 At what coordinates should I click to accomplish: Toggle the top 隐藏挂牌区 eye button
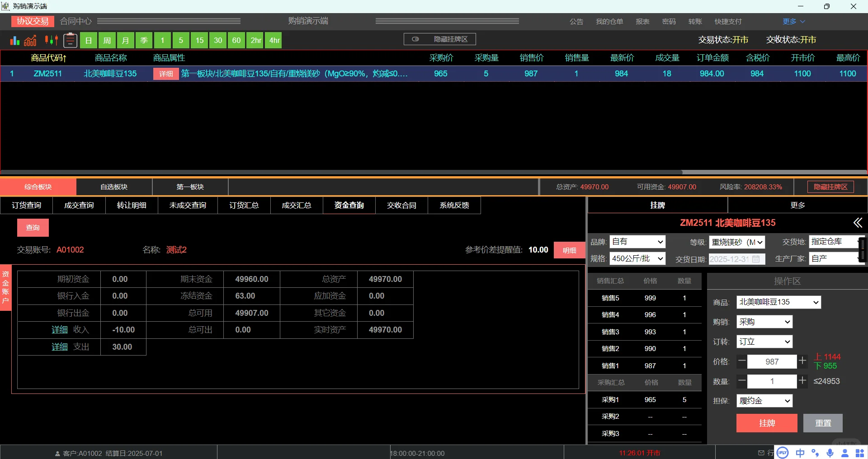coord(439,39)
